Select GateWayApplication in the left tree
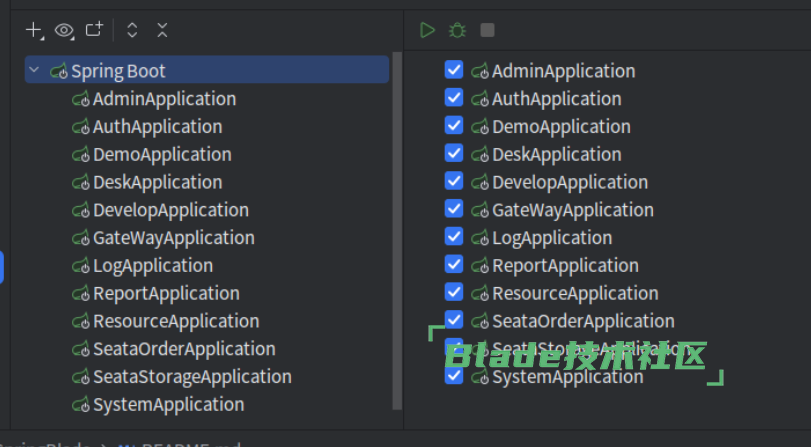 point(173,238)
